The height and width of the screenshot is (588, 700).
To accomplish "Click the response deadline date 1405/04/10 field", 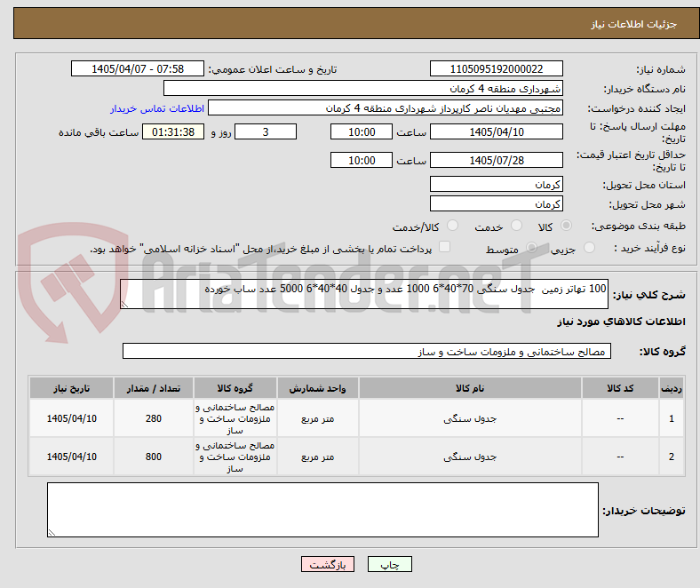I will [497, 132].
